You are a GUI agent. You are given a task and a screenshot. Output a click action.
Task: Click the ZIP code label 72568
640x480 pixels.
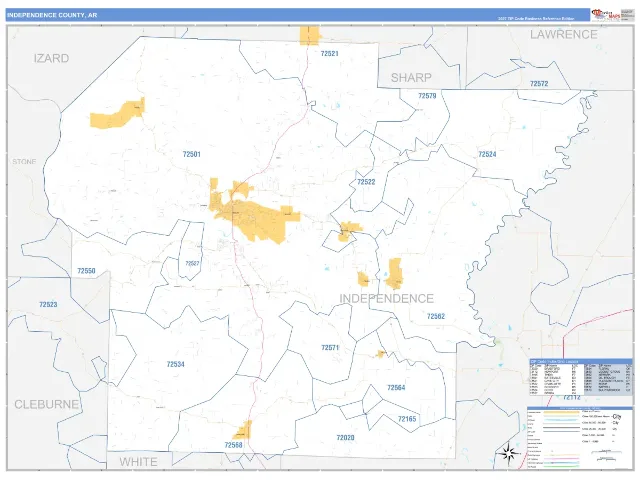point(233,445)
